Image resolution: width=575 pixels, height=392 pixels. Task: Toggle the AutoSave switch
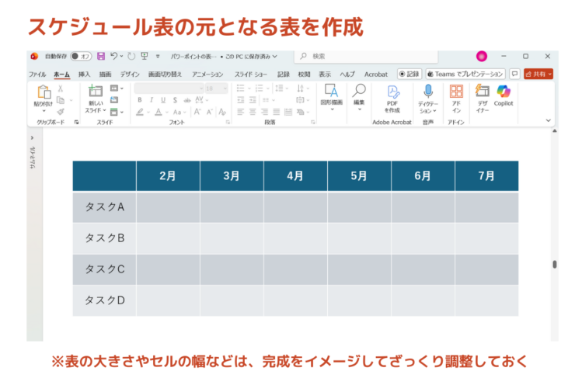[x=81, y=56]
